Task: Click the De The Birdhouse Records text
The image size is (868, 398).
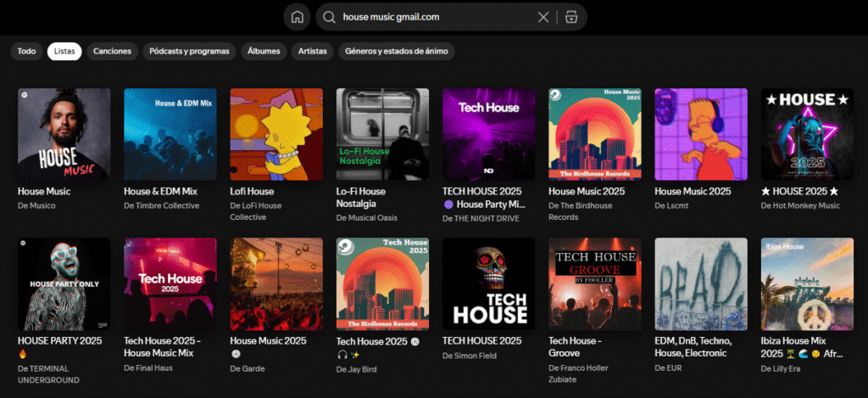Action: tap(580, 211)
